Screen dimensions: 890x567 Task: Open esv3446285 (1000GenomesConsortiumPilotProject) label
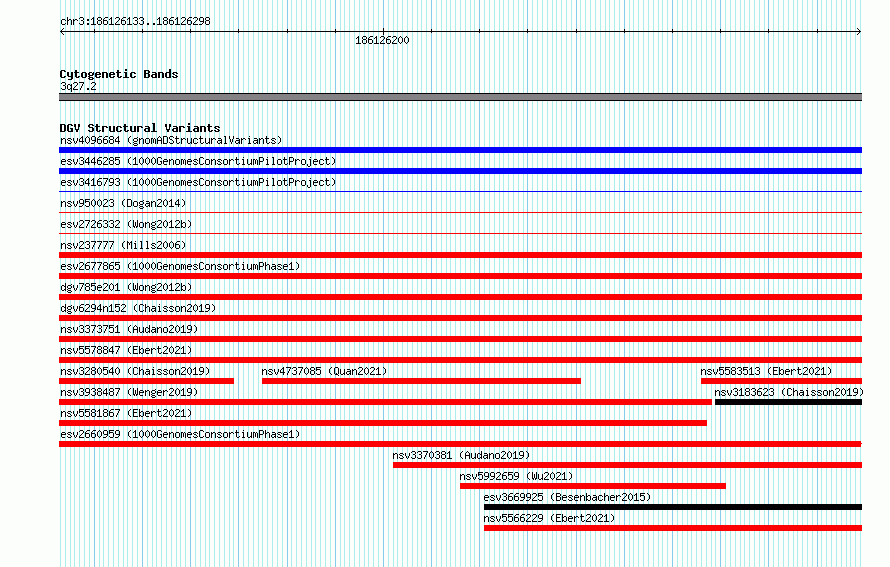(198, 161)
